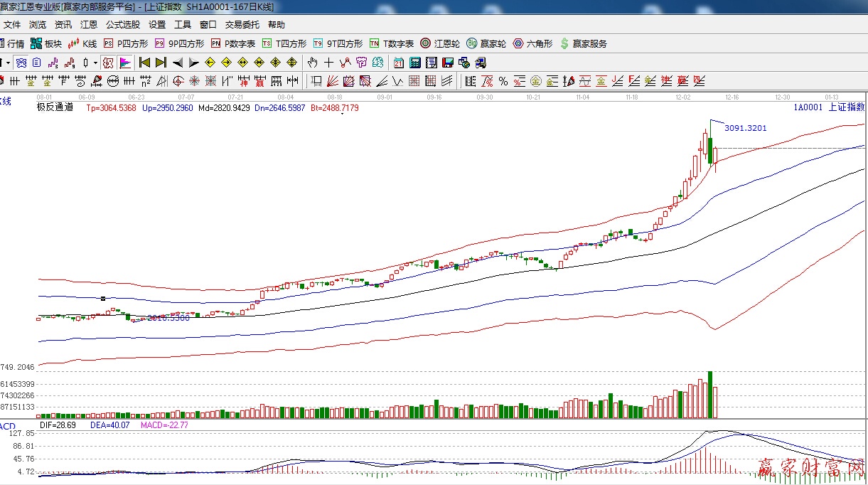Image resolution: width=868 pixels, height=485 pixels.
Task: Toggle the pink flag toolbar button
Action: [x=125, y=63]
